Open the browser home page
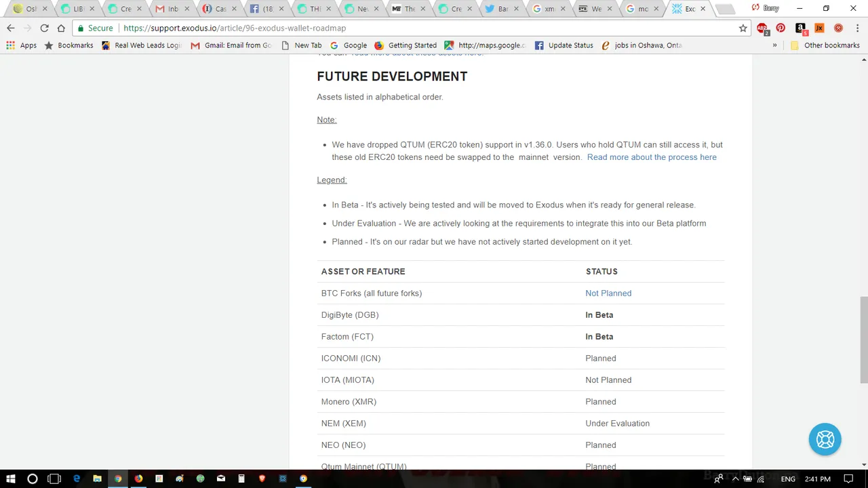The image size is (868, 488). (x=61, y=28)
